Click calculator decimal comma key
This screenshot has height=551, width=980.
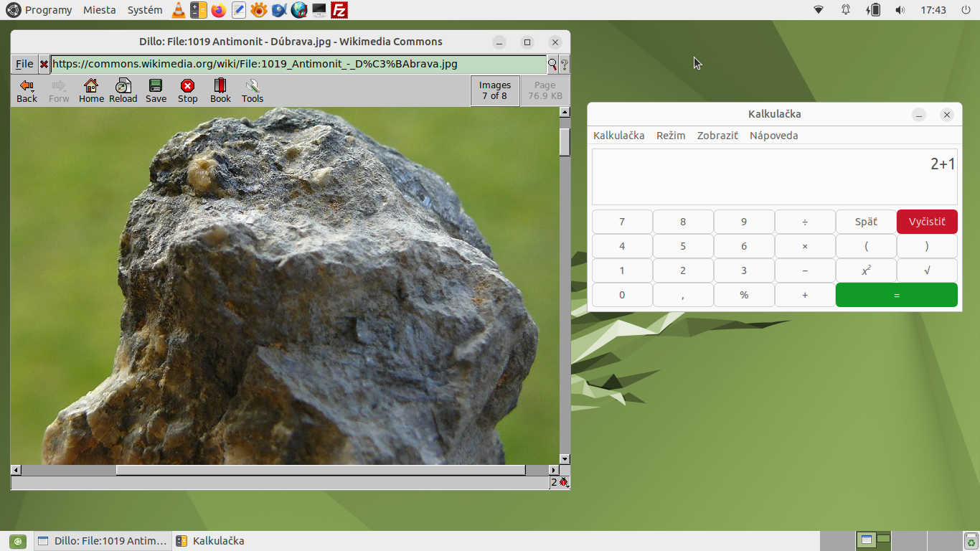tap(683, 295)
